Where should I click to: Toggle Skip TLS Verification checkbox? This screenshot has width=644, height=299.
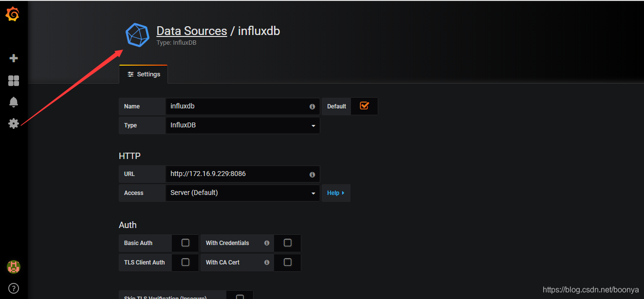[239, 297]
